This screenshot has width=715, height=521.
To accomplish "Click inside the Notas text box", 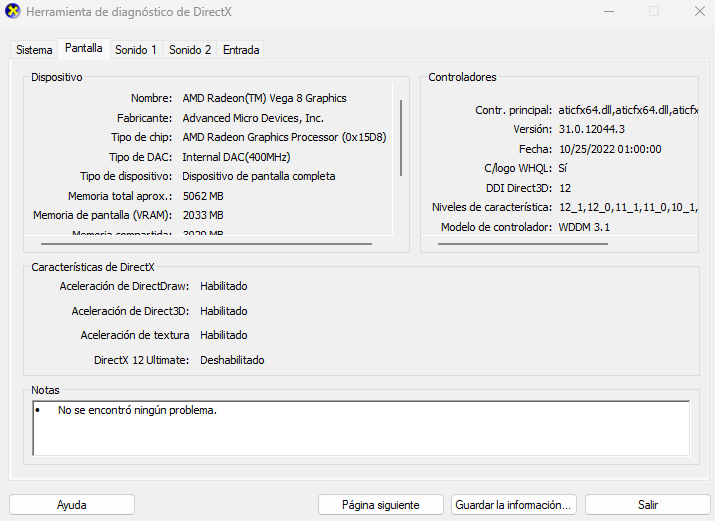I will point(361,428).
